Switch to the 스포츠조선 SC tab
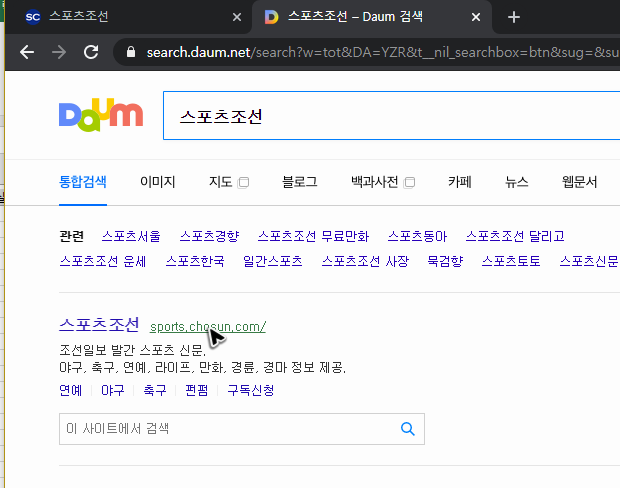The image size is (620, 488). coord(129,17)
